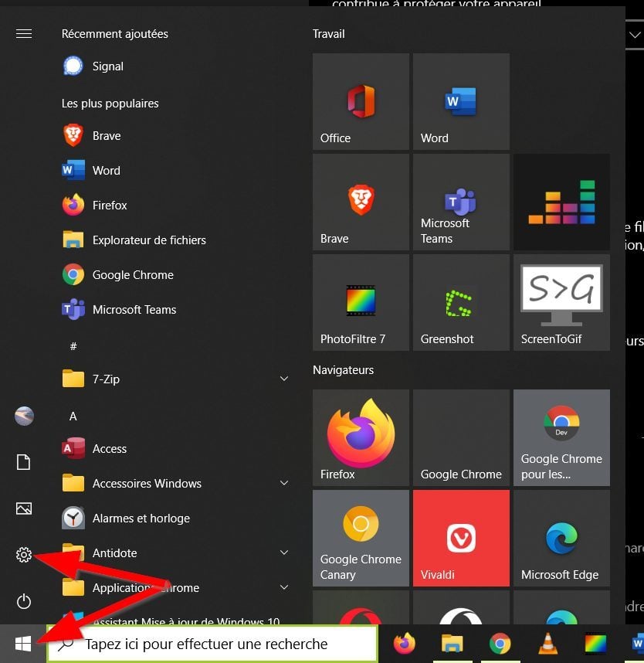This screenshot has width=644, height=663.
Task: Launch the PhotoFiltre 7 tile
Action: pyautogui.click(x=361, y=302)
